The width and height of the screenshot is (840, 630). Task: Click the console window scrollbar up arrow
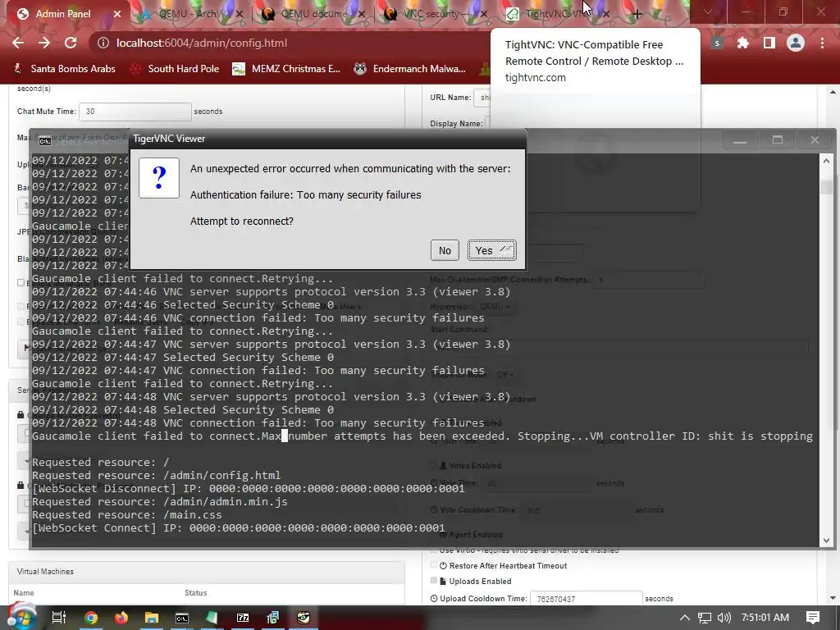click(x=826, y=161)
